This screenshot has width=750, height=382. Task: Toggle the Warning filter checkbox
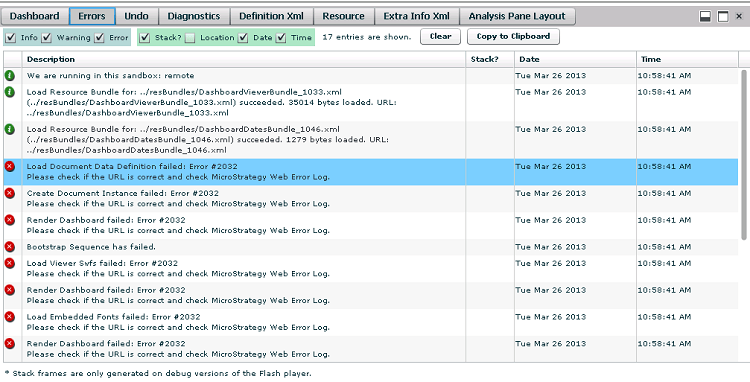click(x=46, y=37)
